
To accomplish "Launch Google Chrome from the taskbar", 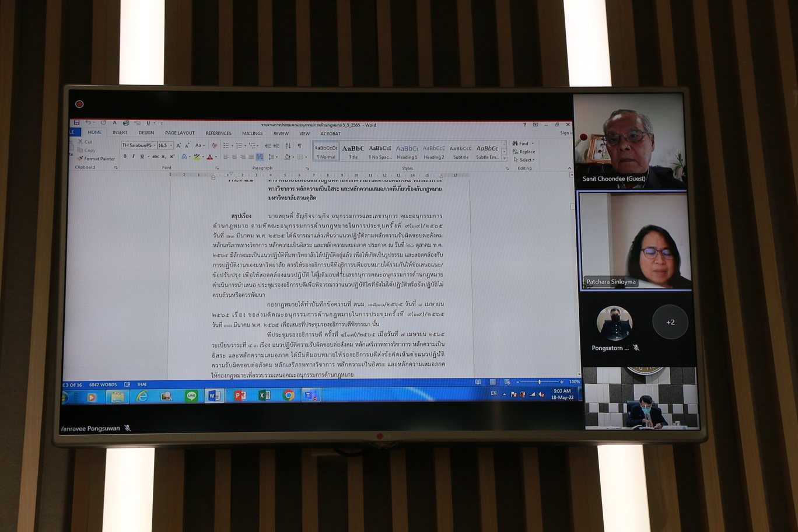I will tap(288, 395).
